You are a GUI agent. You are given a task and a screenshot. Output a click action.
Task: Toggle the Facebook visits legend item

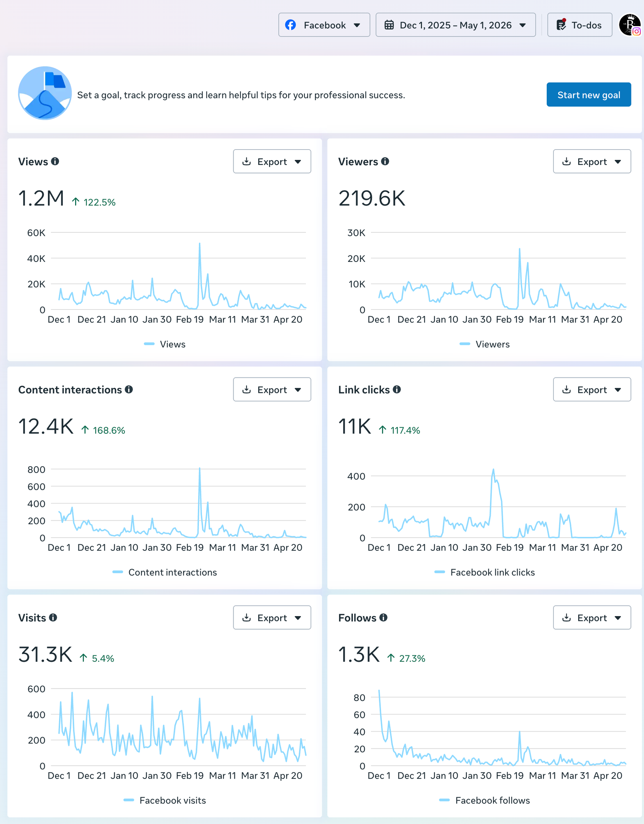pos(165,800)
